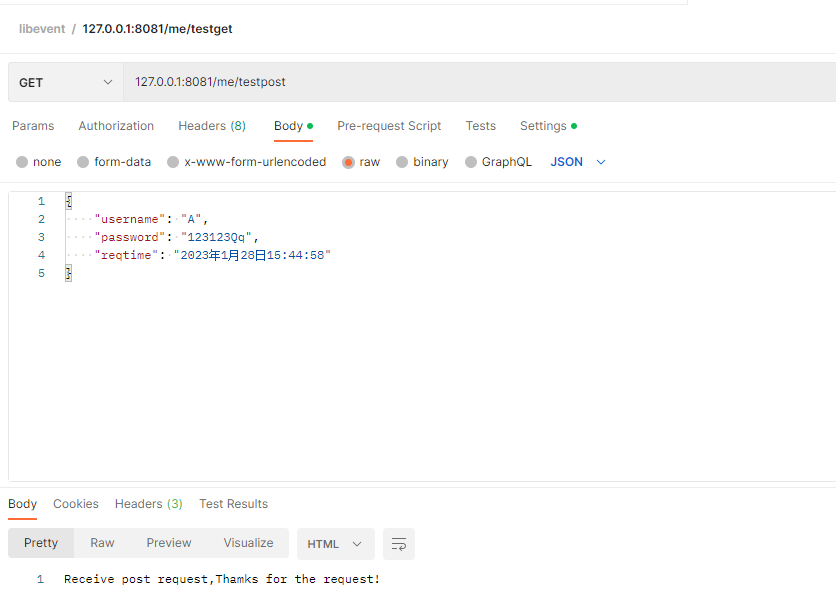Open the request Headers (8) tab
The image size is (836, 611).
[x=212, y=126]
